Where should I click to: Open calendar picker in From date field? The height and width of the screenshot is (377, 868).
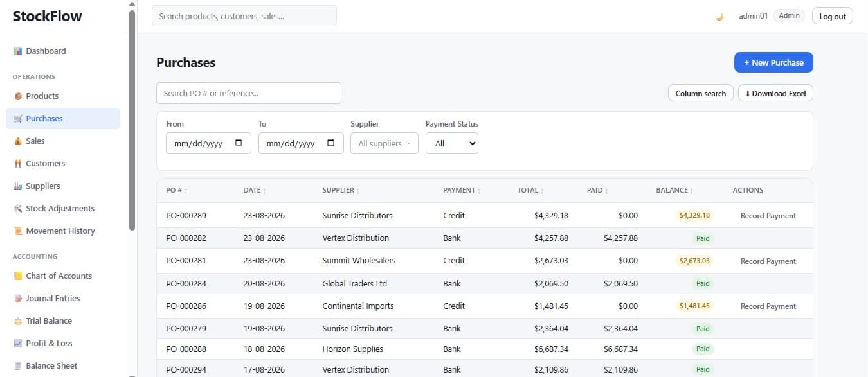239,143
